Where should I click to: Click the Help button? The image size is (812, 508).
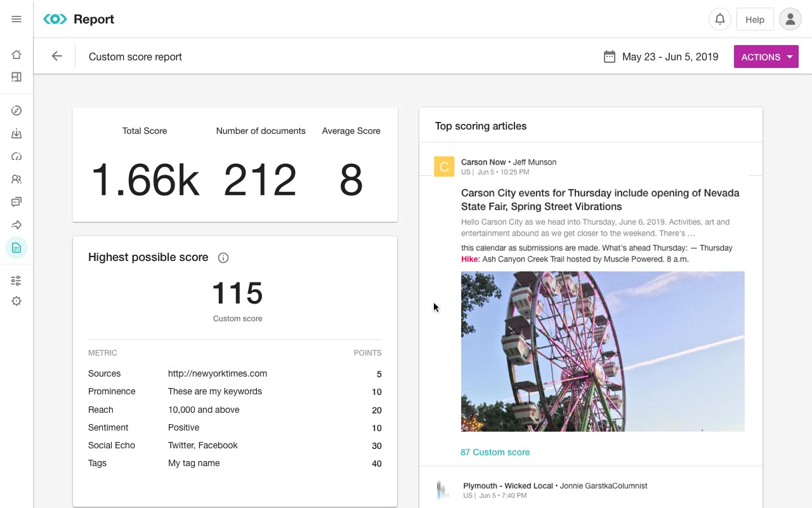pyautogui.click(x=755, y=19)
